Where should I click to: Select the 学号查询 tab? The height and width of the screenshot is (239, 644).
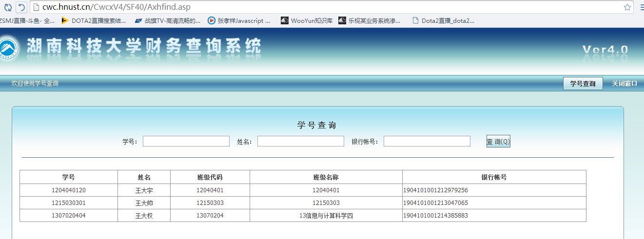[583, 83]
